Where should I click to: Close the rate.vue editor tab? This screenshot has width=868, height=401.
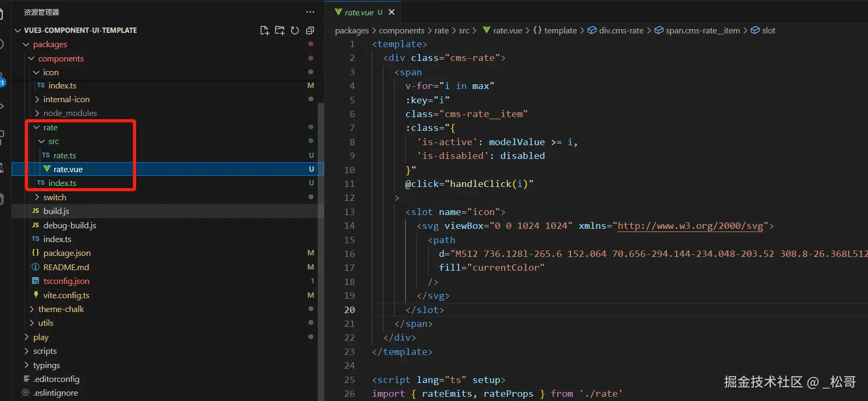(391, 12)
